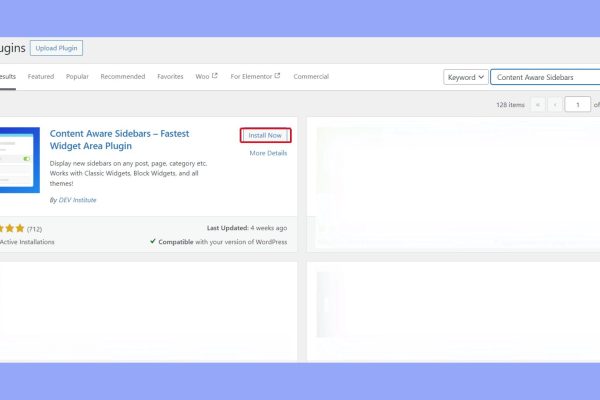
Task: Expand the Keyword search type dropdown
Action: (x=466, y=77)
